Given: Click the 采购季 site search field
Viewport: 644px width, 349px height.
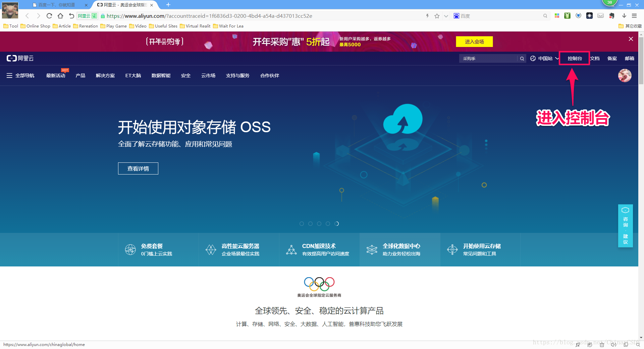Looking at the screenshot, I should click(488, 58).
